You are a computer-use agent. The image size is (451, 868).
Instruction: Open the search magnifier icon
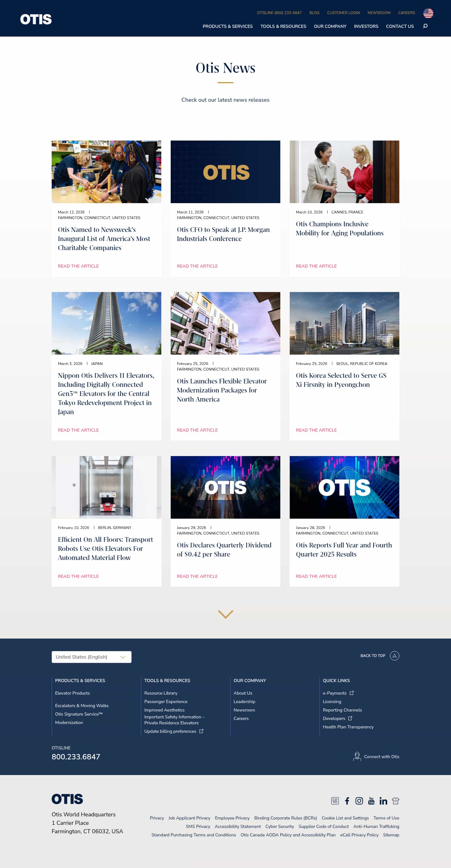click(425, 26)
